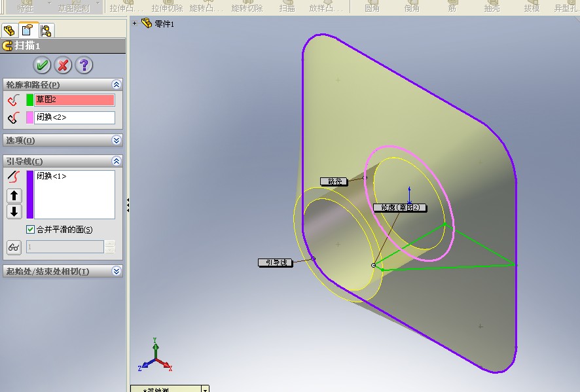580x392 pixels.
Task: Select 零件1 in the flyout tree
Action: click(x=164, y=24)
